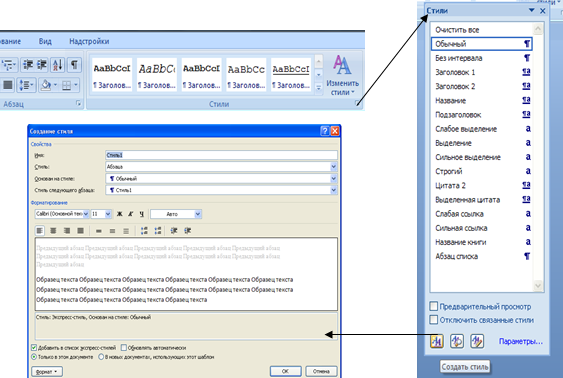Open the Формат dropdown button
Screen dimensions: 563x378
(47, 372)
